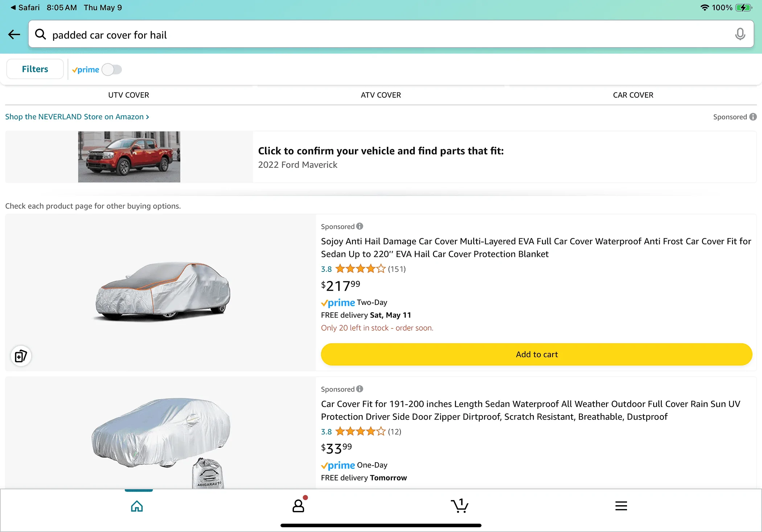Open Car Cover Fit for 191-200 inches title
Image resolution: width=762 pixels, height=532 pixels.
point(530,410)
